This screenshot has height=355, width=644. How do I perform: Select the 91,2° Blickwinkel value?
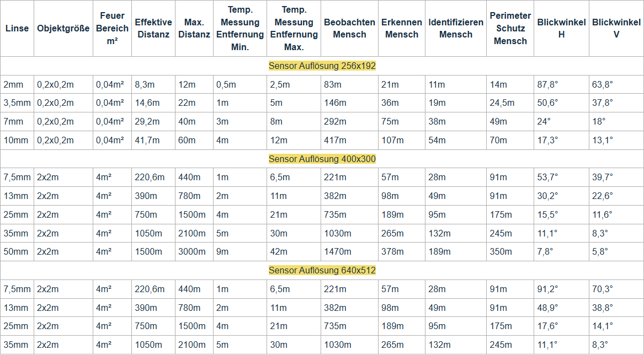[x=547, y=289]
